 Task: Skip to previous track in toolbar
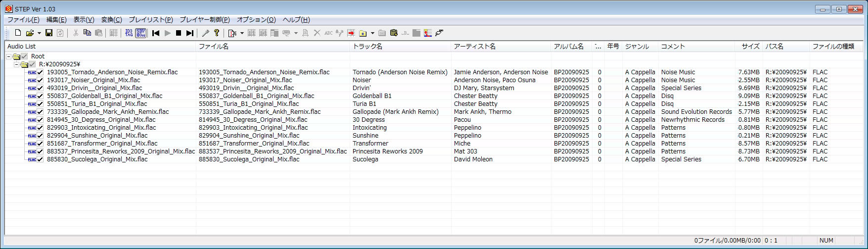click(156, 33)
